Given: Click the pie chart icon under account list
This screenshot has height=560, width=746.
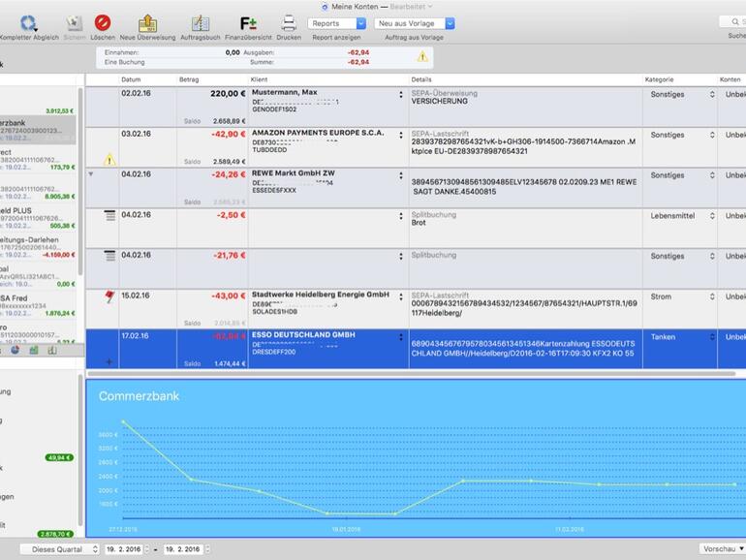Looking at the screenshot, I should pos(14,350).
